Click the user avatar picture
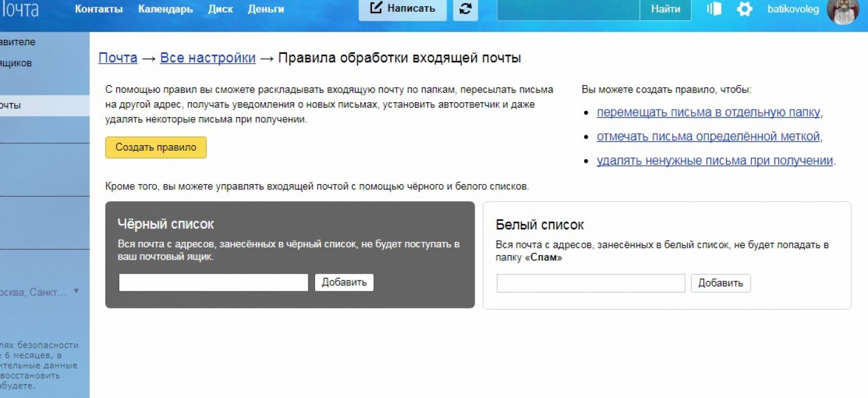The width and height of the screenshot is (868, 398). point(843,10)
